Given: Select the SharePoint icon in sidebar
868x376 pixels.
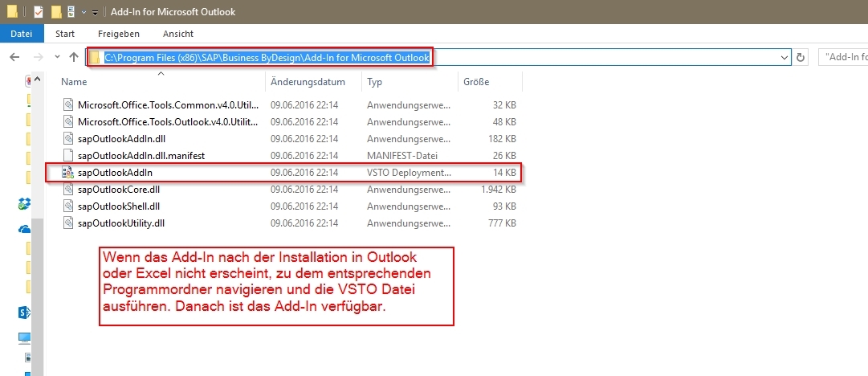Looking at the screenshot, I should tap(24, 312).
